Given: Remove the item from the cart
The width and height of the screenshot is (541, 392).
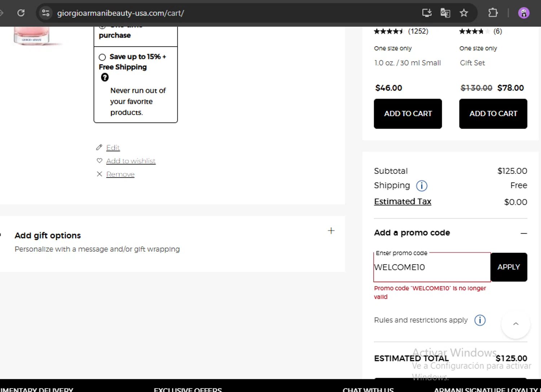Looking at the screenshot, I should tap(120, 174).
